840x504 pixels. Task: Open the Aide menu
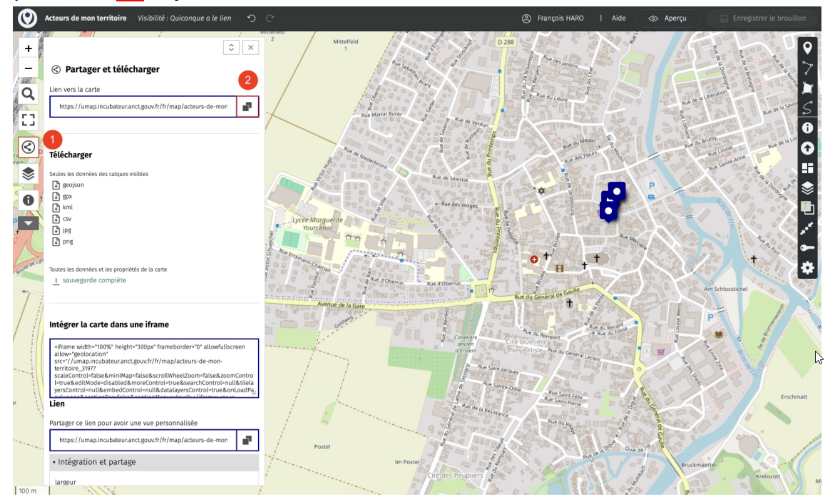(x=618, y=19)
